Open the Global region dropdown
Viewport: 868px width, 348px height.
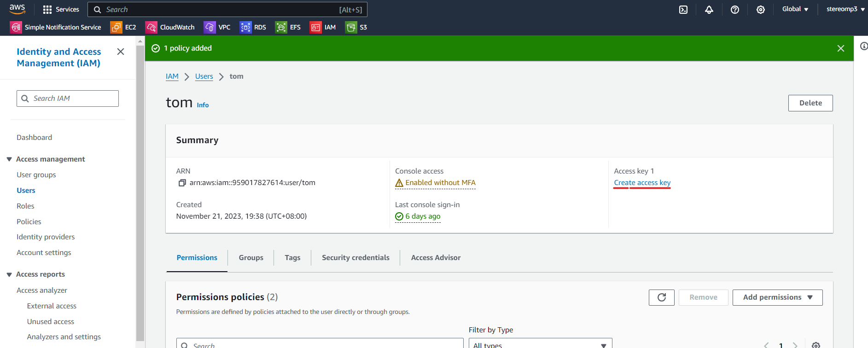click(795, 9)
